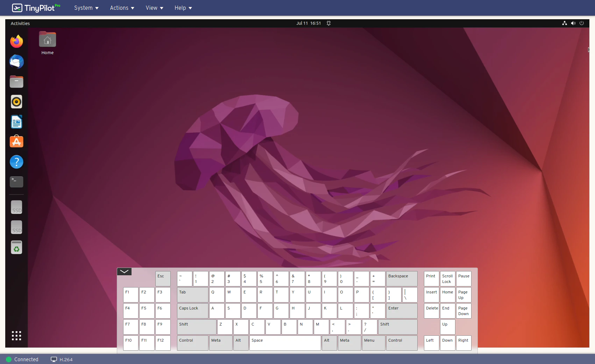Open the Help menu

tap(183, 8)
